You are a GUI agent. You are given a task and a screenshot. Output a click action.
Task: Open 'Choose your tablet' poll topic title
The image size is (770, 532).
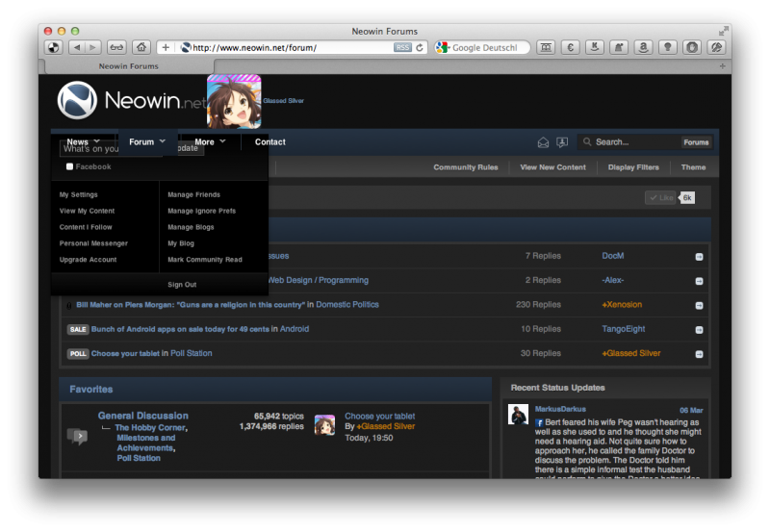(125, 353)
